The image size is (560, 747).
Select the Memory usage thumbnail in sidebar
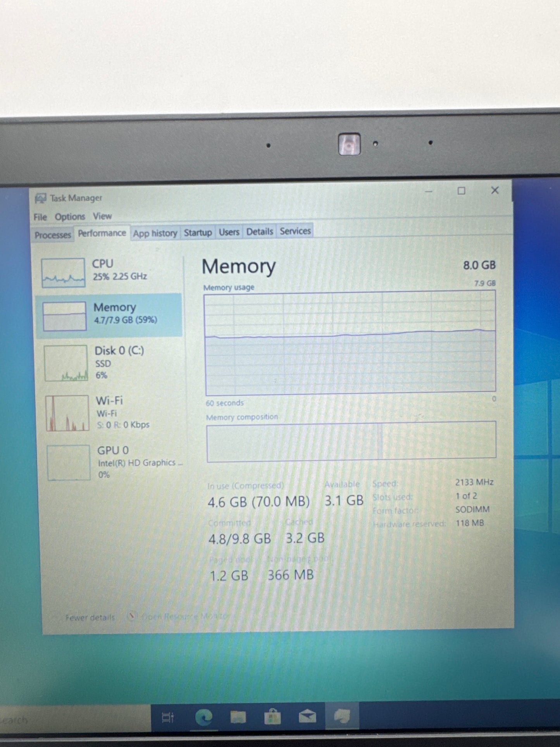tap(64, 316)
